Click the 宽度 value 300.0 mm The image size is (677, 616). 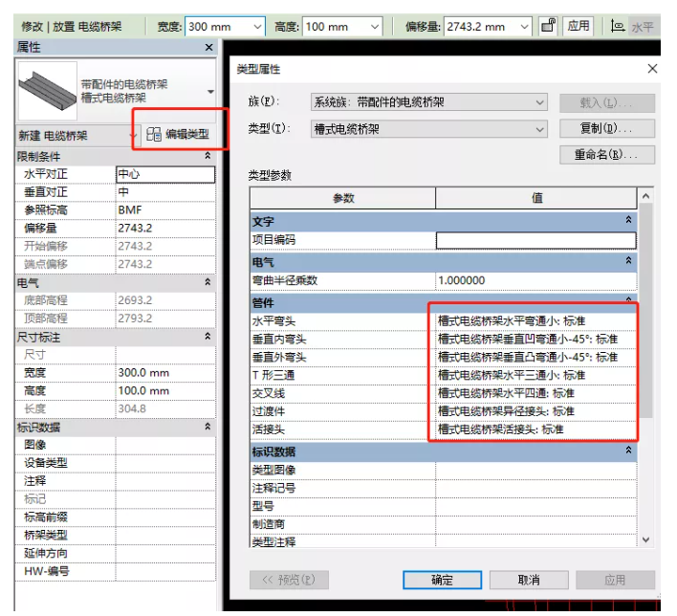tap(165, 373)
